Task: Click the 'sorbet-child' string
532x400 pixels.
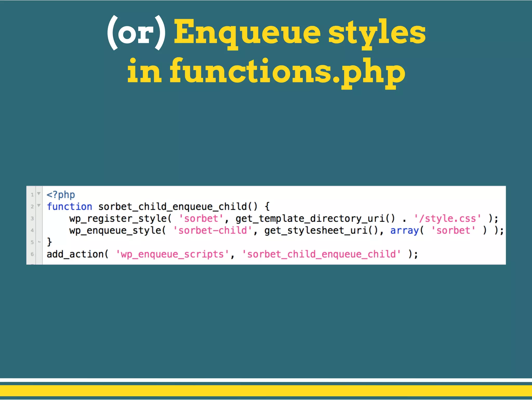Action: coord(213,230)
